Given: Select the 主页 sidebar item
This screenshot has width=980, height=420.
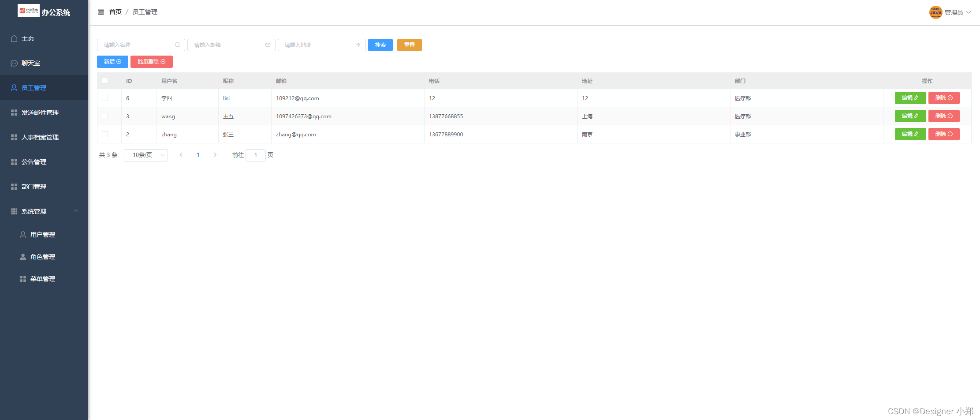Looking at the screenshot, I should point(27,38).
